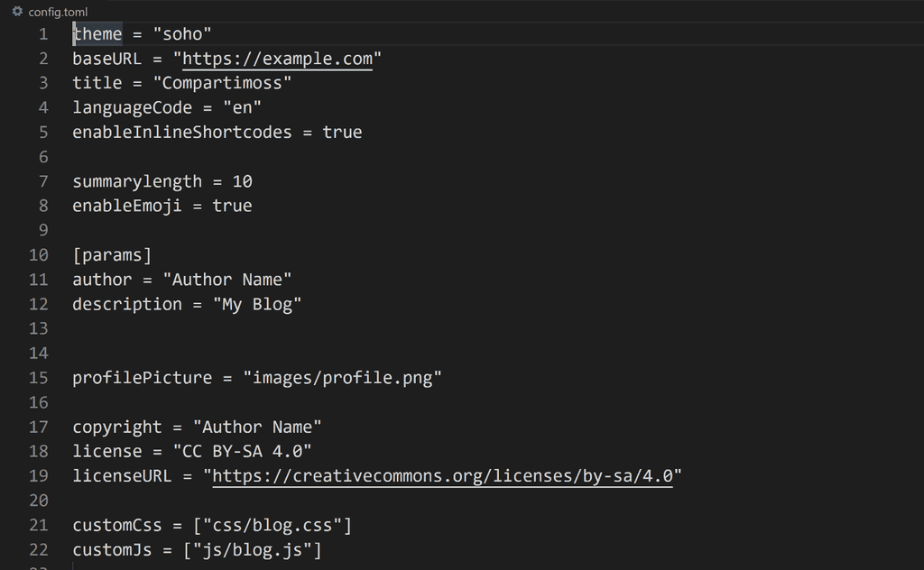Viewport: 924px width, 570px height.
Task: Select the config.toml breadcrumb label
Action: click(58, 12)
